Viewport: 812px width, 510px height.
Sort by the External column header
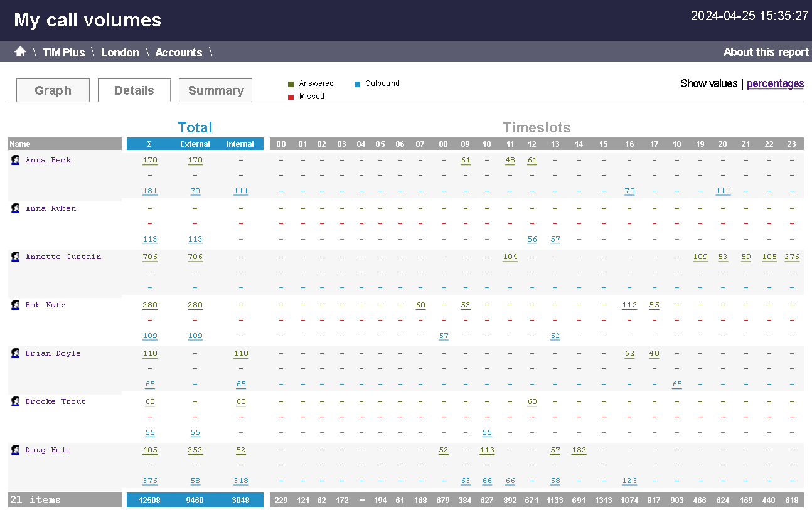[x=195, y=144]
